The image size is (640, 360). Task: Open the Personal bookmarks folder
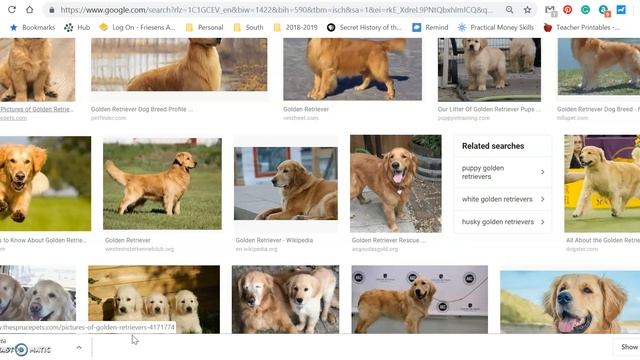tap(204, 27)
